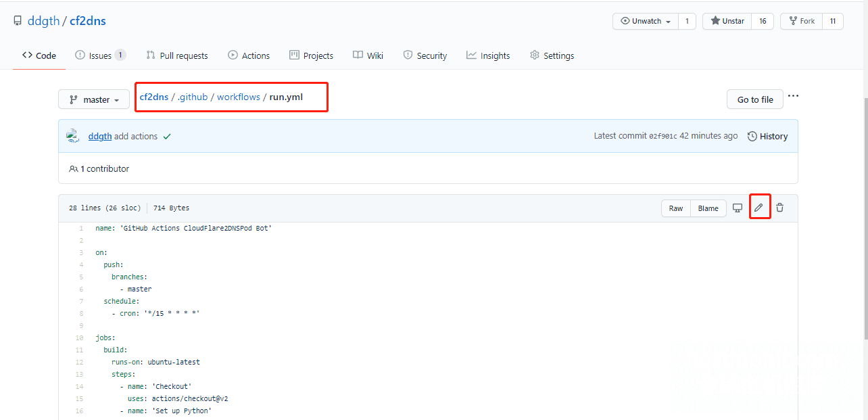The image size is (868, 420).
Task: Click code line number 1
Action: click(81, 228)
